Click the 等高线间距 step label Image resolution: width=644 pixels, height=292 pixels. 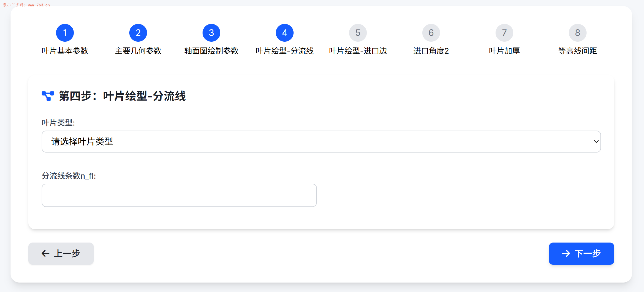[x=578, y=51]
